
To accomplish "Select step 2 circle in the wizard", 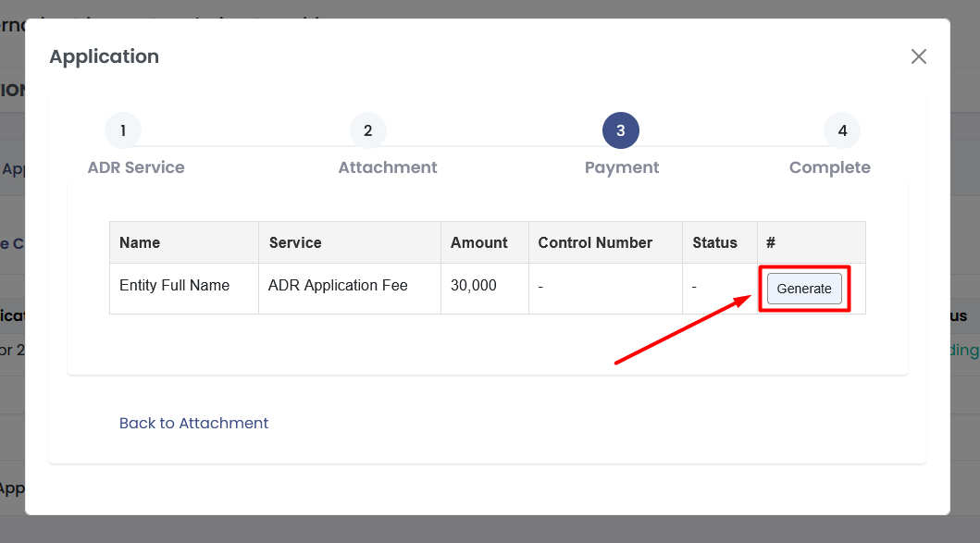I will click(x=367, y=130).
